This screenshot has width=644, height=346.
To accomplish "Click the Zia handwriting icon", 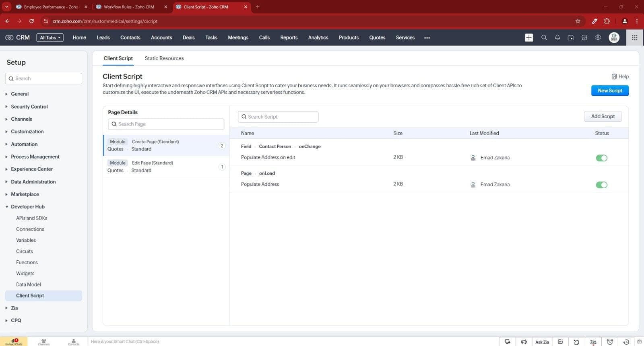I will click(593, 342).
